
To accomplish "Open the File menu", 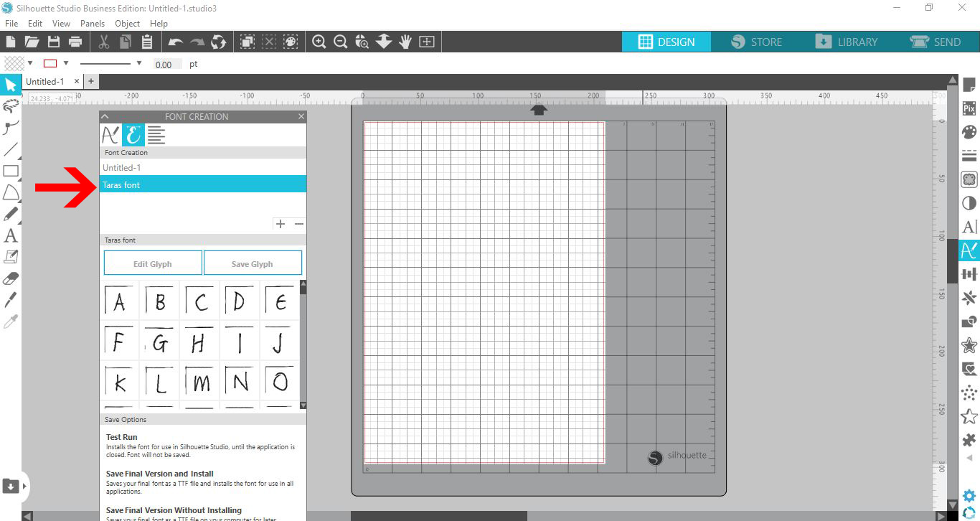I will 11,23.
